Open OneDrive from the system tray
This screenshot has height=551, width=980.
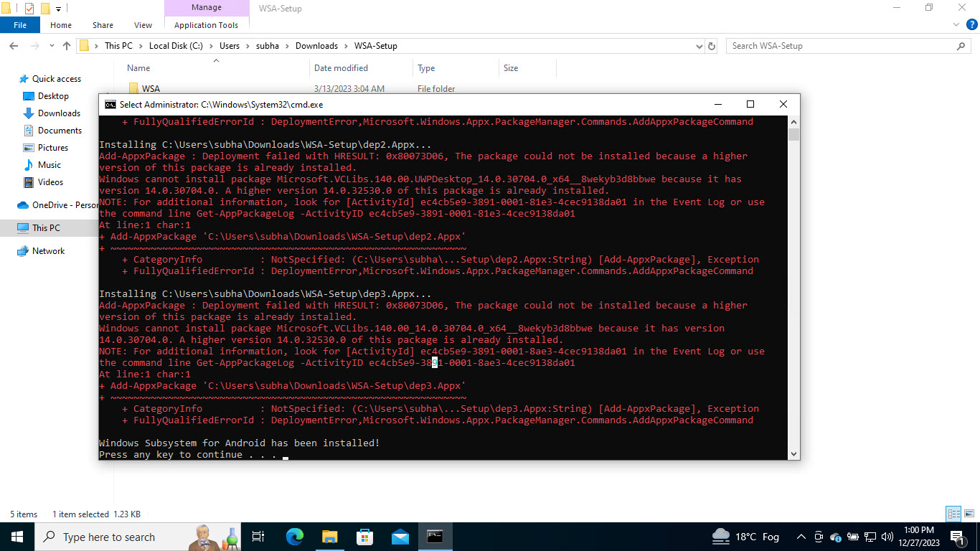point(836,537)
